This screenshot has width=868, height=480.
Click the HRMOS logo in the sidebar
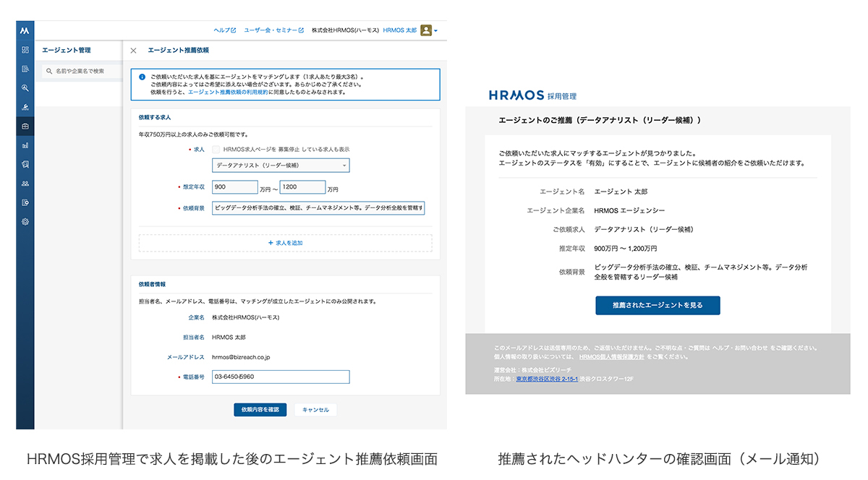(x=25, y=31)
